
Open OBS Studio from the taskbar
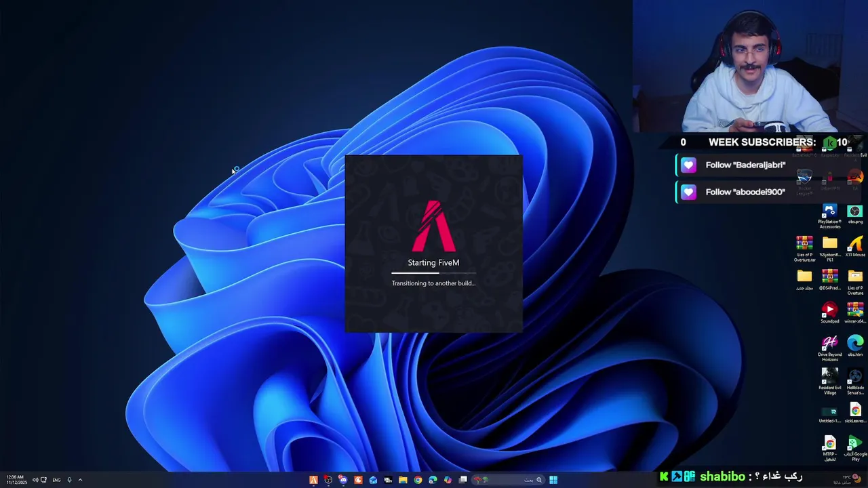(x=328, y=480)
